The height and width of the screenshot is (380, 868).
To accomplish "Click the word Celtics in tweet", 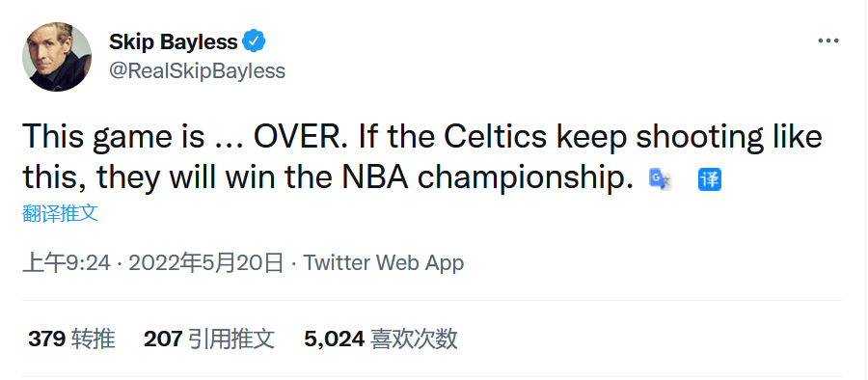I will pos(496,137).
